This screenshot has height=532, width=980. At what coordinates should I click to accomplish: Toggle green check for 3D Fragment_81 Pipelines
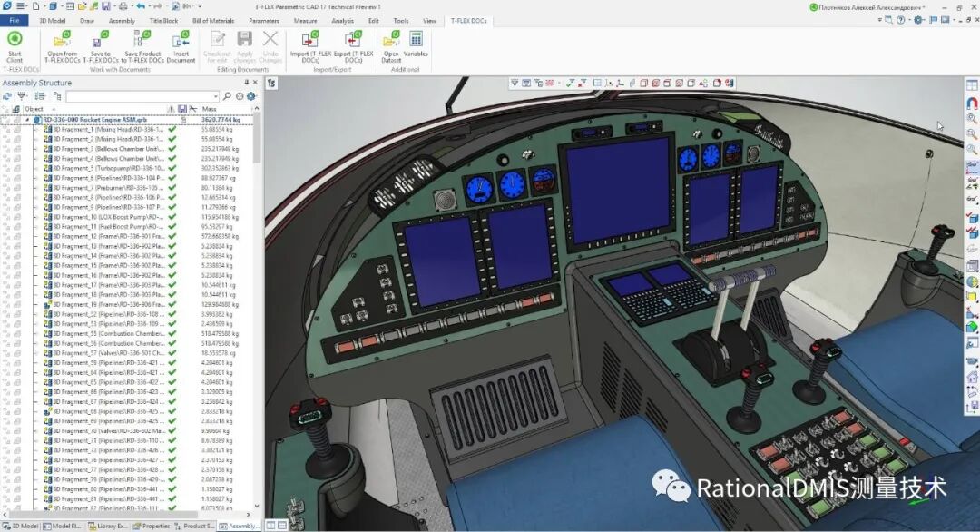pos(171,499)
